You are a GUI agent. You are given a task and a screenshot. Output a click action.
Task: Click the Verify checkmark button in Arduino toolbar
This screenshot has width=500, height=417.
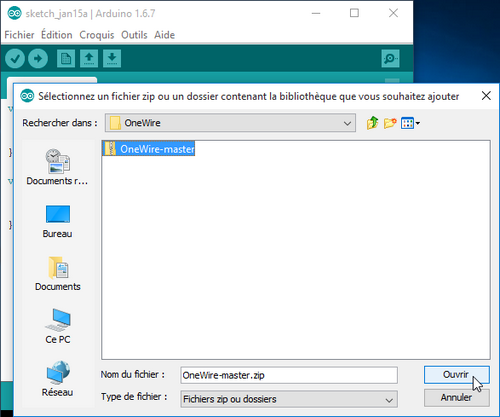tap(15, 59)
